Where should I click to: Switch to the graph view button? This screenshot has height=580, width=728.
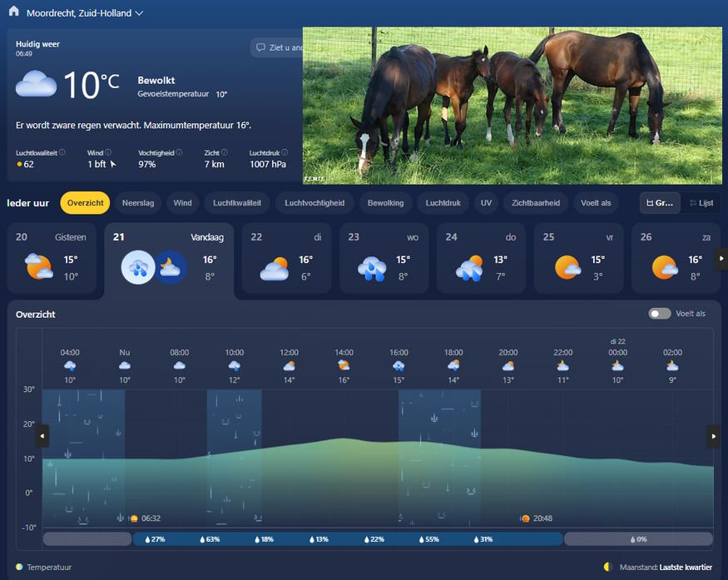(x=660, y=203)
